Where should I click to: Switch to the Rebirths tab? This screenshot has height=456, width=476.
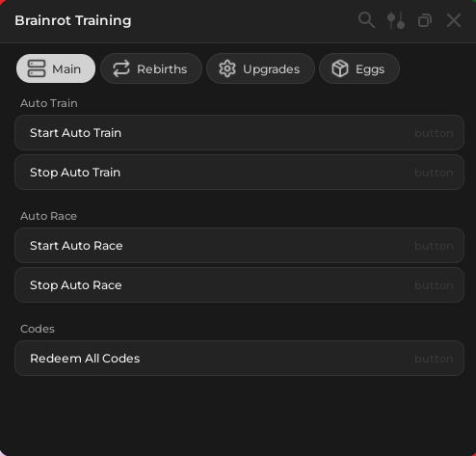151,68
